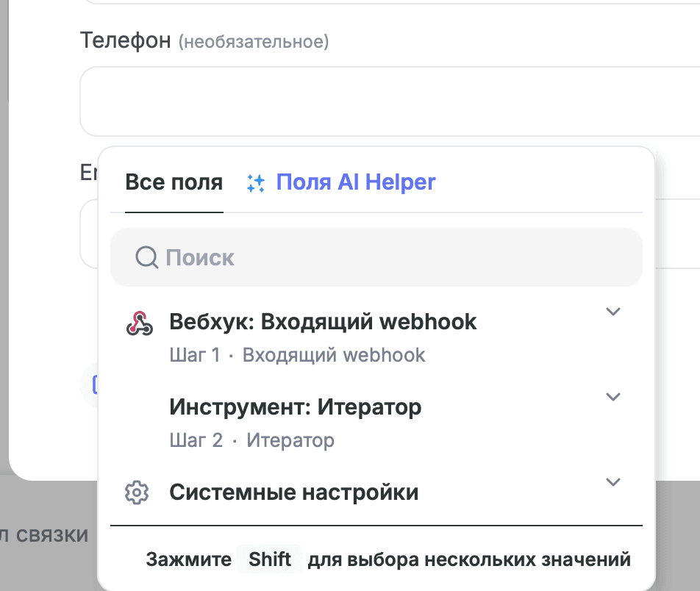Screen dimensions: 700x591
Task: Select the Инструмент: Итератор step entry
Action: (x=295, y=407)
